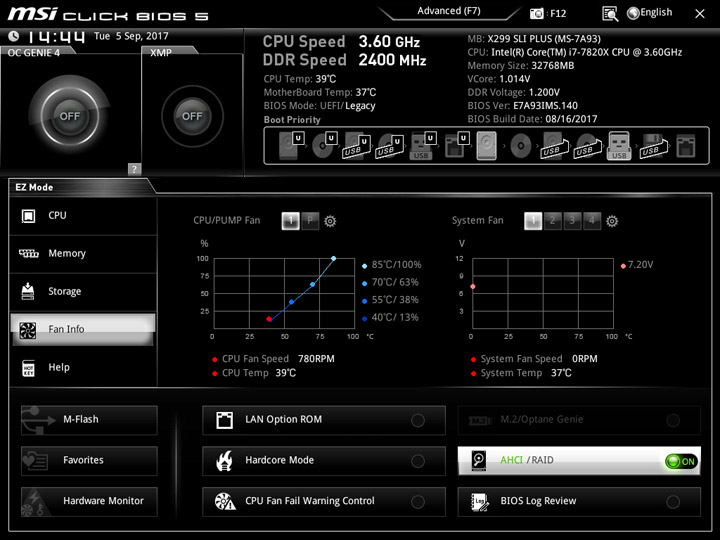Viewport: 720px width, 540px height.
Task: Click the 70°C/63% fan curve point
Action: [313, 285]
